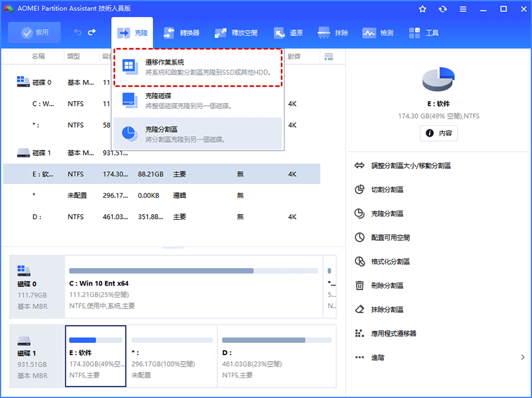This screenshot has height=398, width=532.
Task: Click the app mover grid icon
Action: pos(359,333)
